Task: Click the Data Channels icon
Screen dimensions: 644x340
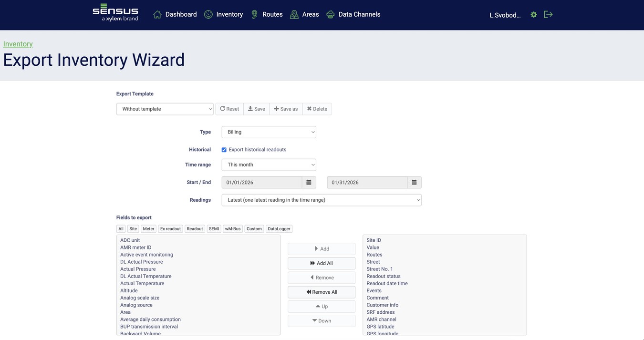Action: coord(330,14)
